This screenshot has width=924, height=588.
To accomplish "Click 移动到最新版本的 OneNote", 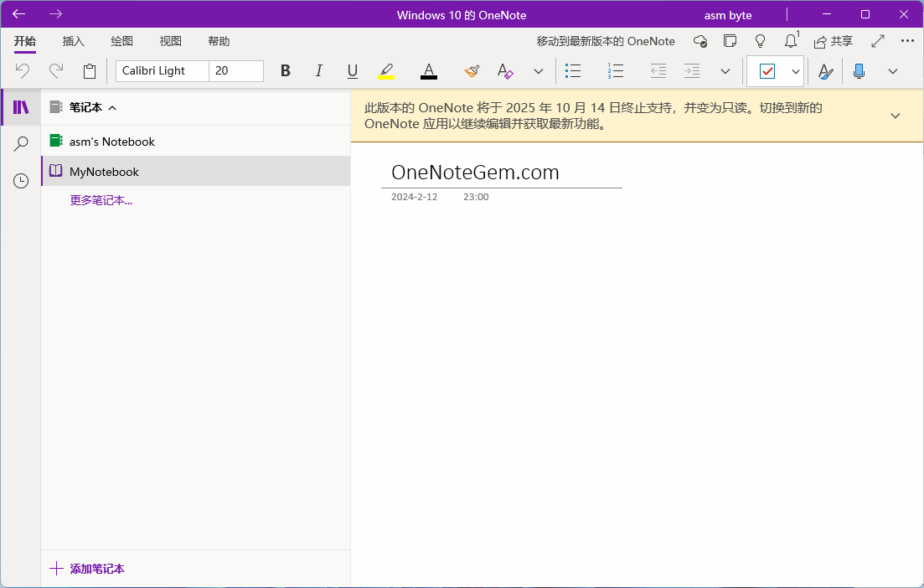I will [x=605, y=41].
